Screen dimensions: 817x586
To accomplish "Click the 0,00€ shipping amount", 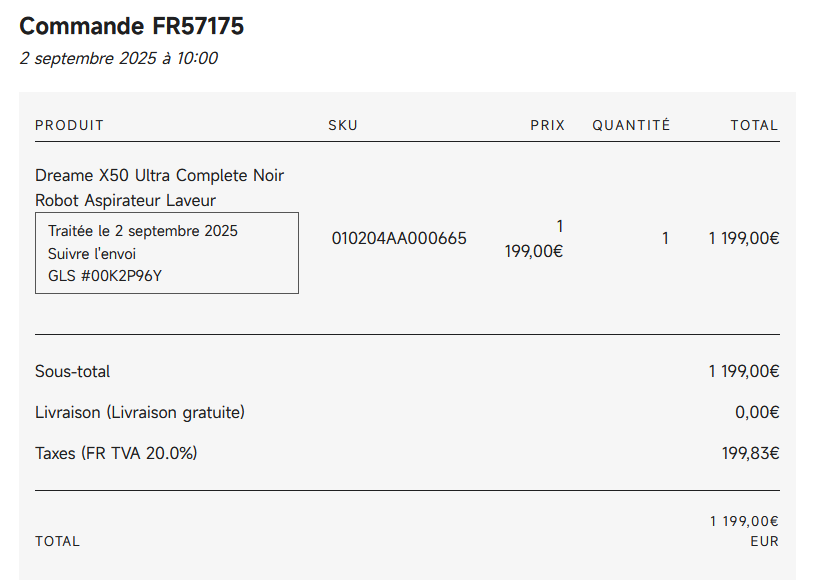I will coord(757,412).
